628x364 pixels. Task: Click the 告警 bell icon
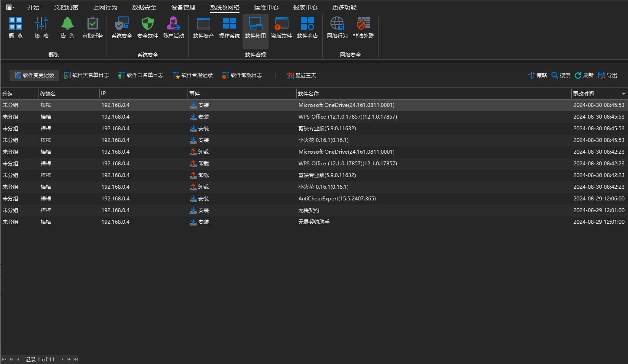click(x=67, y=27)
